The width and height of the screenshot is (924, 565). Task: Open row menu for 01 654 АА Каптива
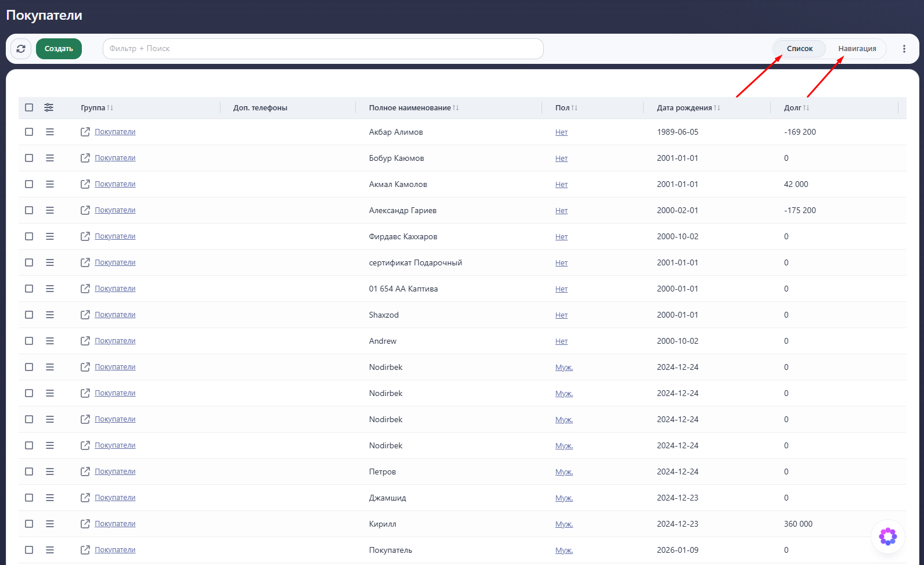[50, 289]
